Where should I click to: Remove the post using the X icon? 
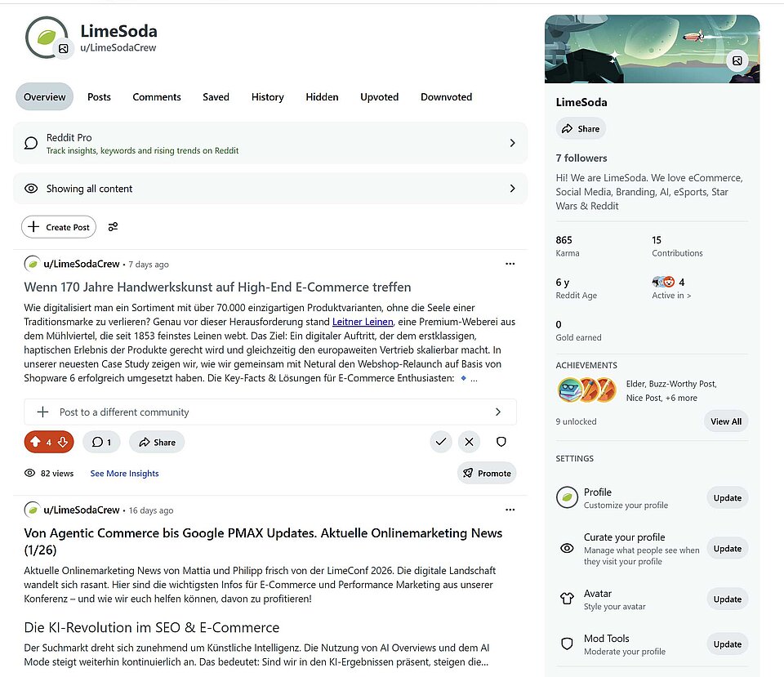coord(469,441)
